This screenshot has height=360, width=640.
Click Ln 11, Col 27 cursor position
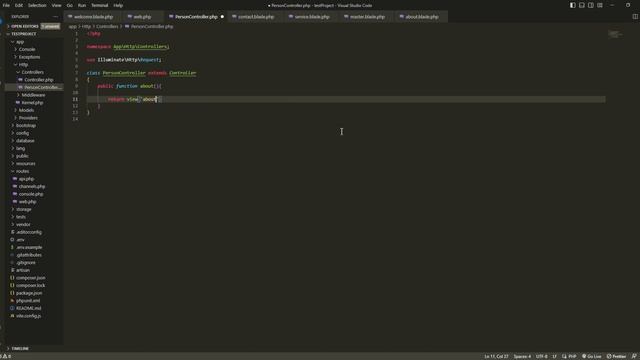click(496, 356)
